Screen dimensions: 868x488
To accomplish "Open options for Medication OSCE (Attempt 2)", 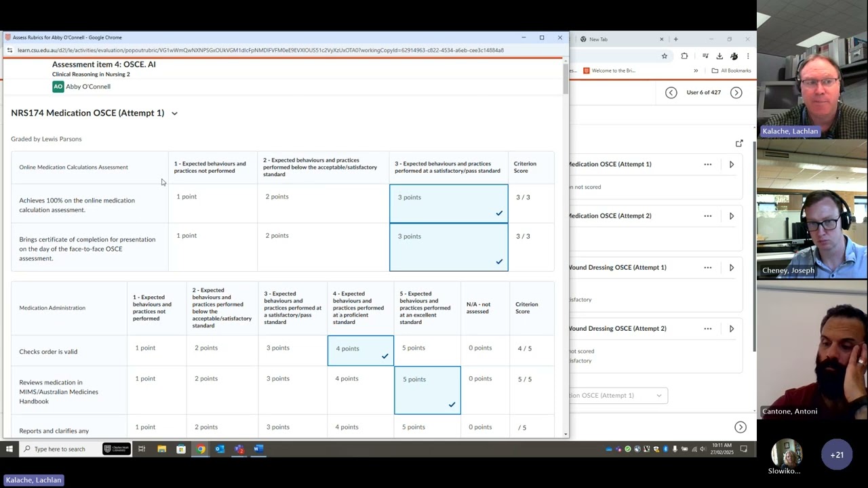I will 707,216.
